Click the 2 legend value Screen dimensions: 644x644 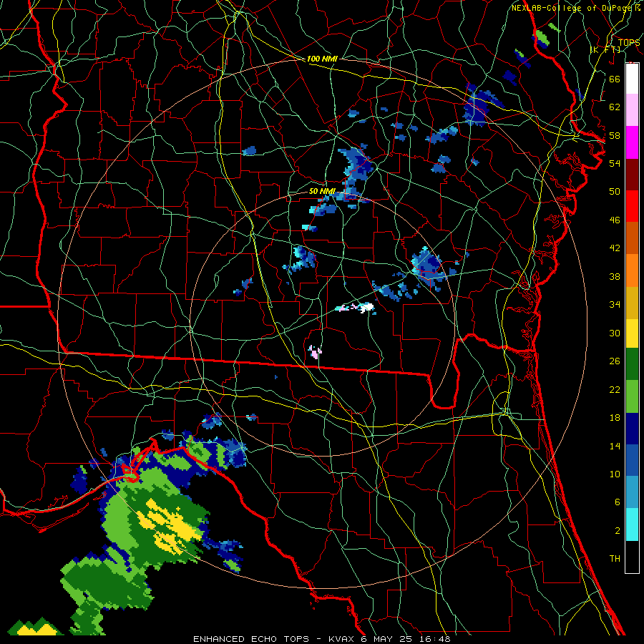617,531
